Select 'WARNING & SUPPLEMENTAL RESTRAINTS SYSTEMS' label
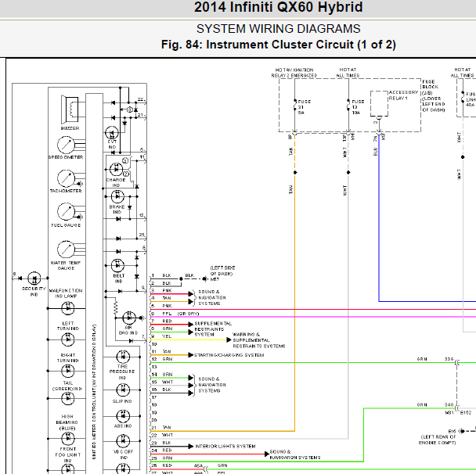Image resolution: width=476 pixels, height=474 pixels. coord(258,340)
